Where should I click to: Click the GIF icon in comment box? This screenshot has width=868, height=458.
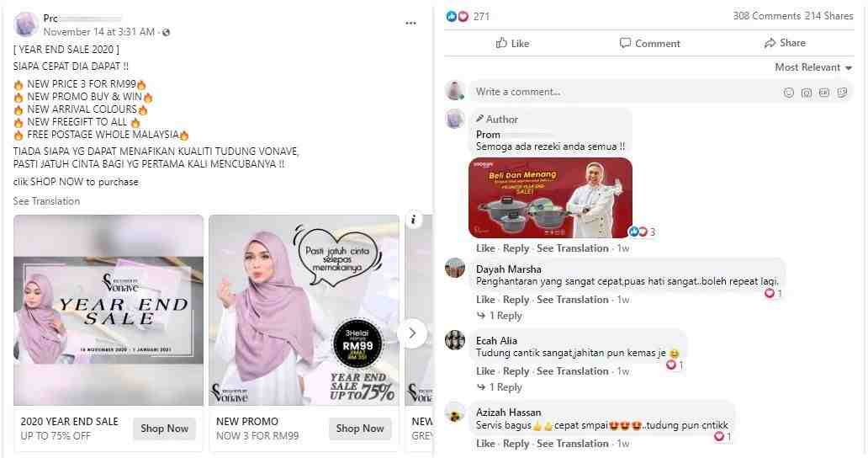click(823, 93)
